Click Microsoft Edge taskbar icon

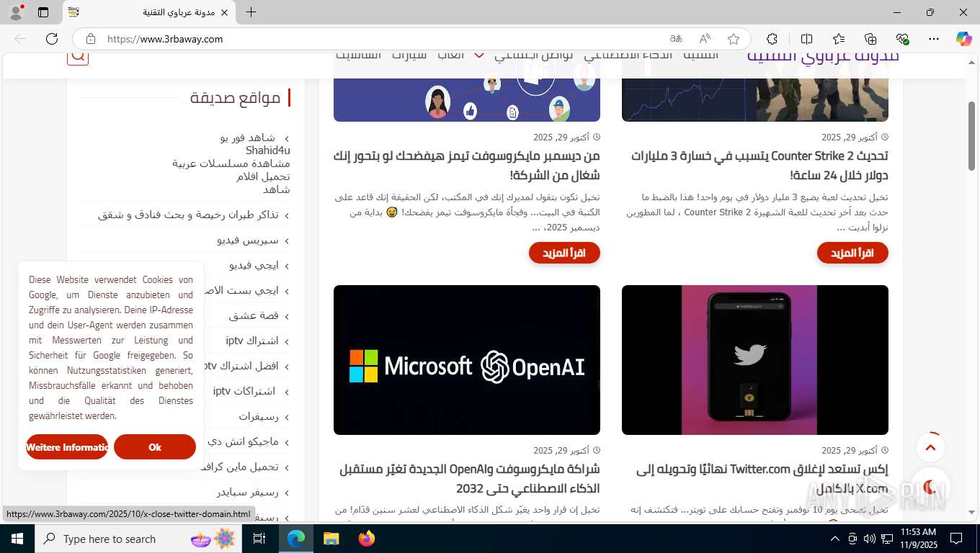(x=296, y=539)
